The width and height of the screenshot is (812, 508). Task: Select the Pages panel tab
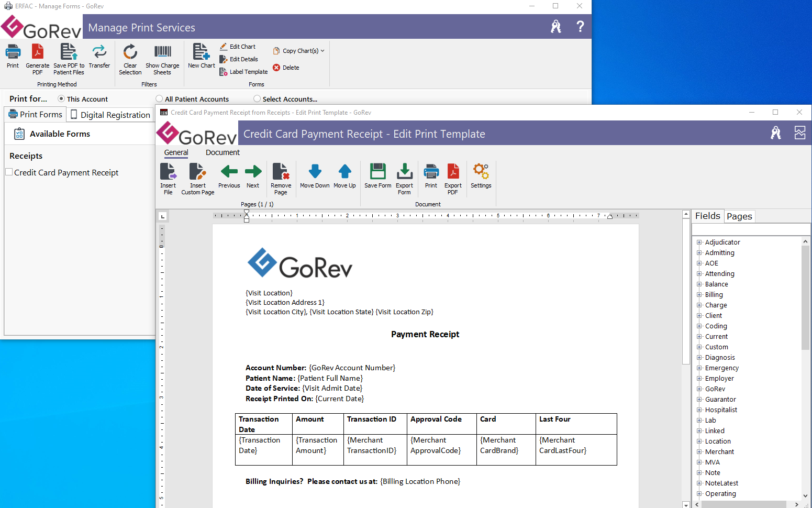pos(739,216)
